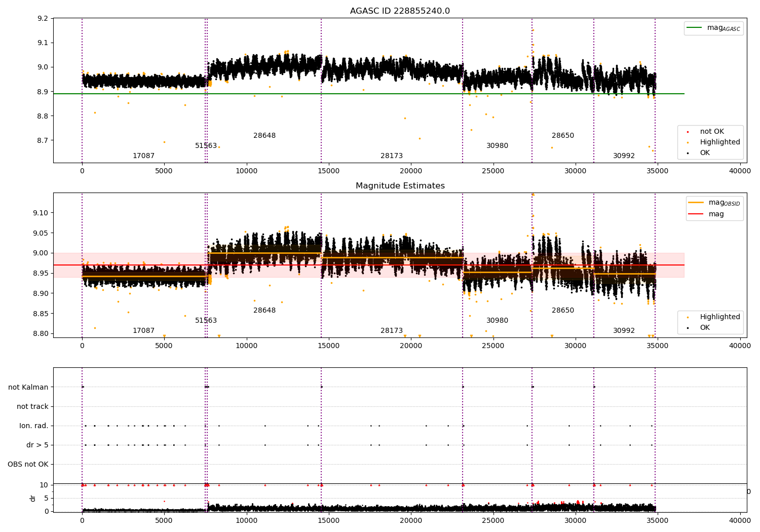Click OBSID label 30992 in top plot
Screen dimensions: 760x532
pyautogui.click(x=624, y=156)
